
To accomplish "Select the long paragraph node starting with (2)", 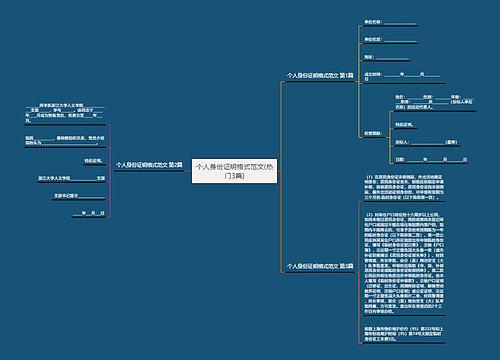I will pyautogui.click(x=404, y=263).
